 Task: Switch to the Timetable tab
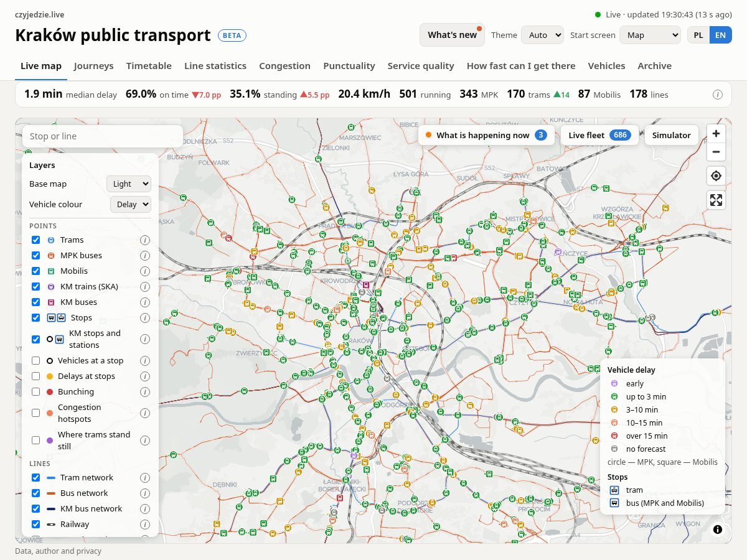(x=149, y=66)
